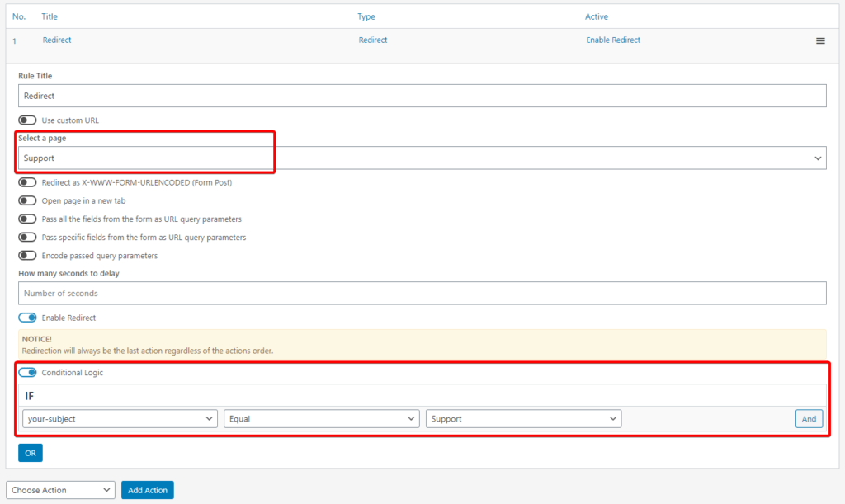Click the Add Action button
The width and height of the screenshot is (845, 504).
click(147, 489)
